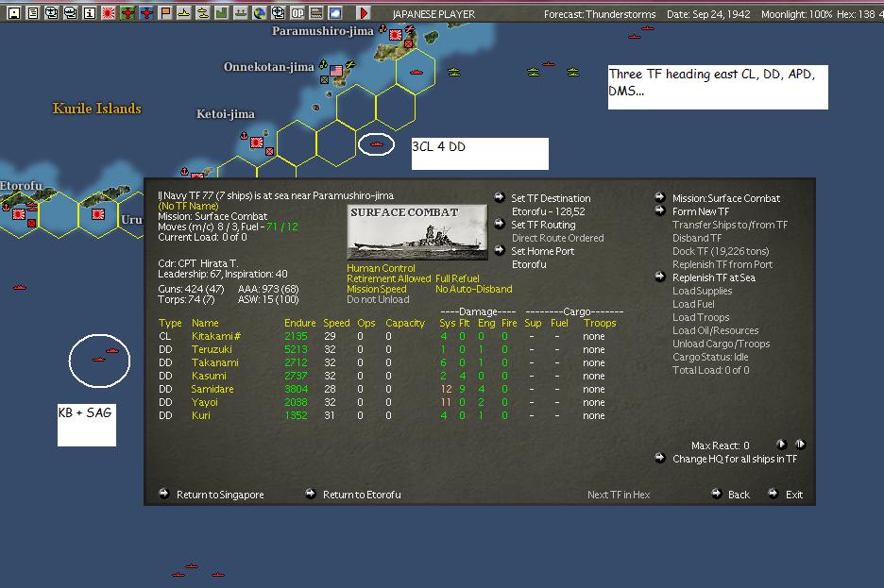Open ship Yayoi details
This screenshot has width=884, height=588.
pyautogui.click(x=204, y=402)
